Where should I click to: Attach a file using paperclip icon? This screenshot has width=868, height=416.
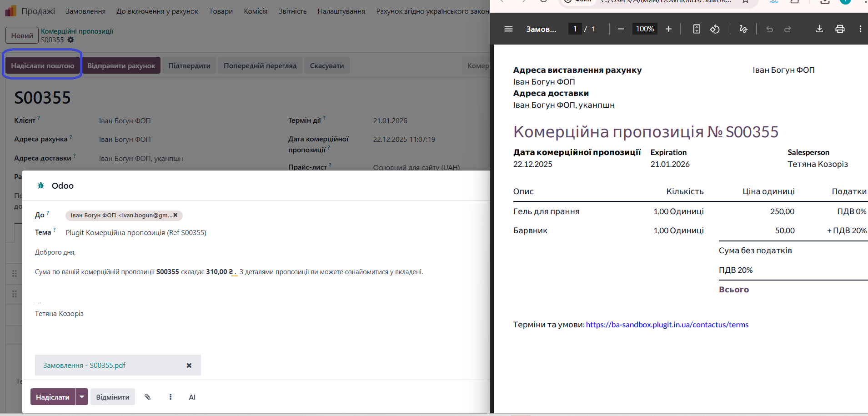(148, 397)
